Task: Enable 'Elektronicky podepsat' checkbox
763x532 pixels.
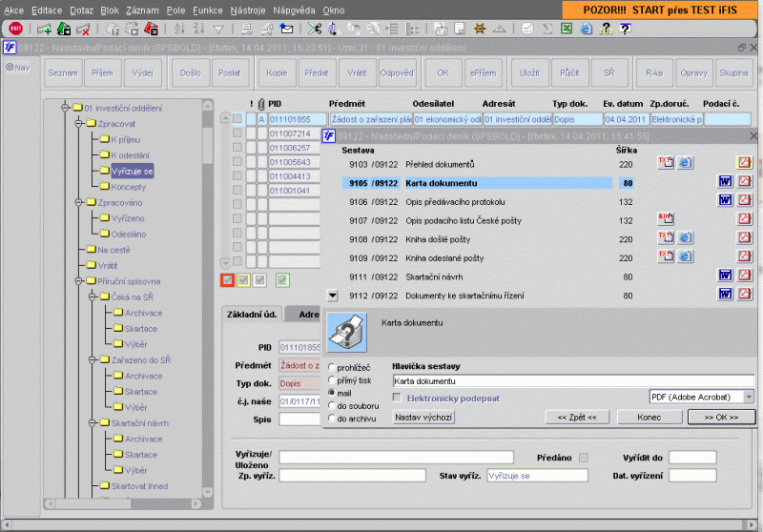Action: pyautogui.click(x=398, y=397)
